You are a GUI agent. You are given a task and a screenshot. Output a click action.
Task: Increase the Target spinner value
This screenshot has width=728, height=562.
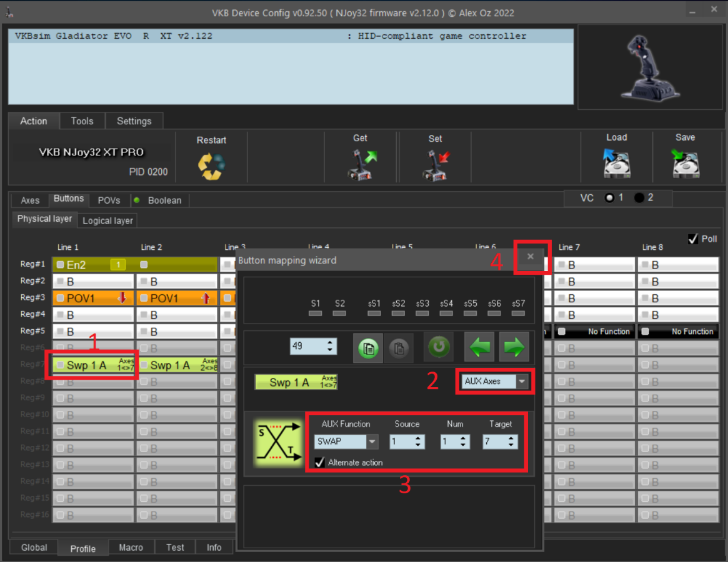(511, 438)
